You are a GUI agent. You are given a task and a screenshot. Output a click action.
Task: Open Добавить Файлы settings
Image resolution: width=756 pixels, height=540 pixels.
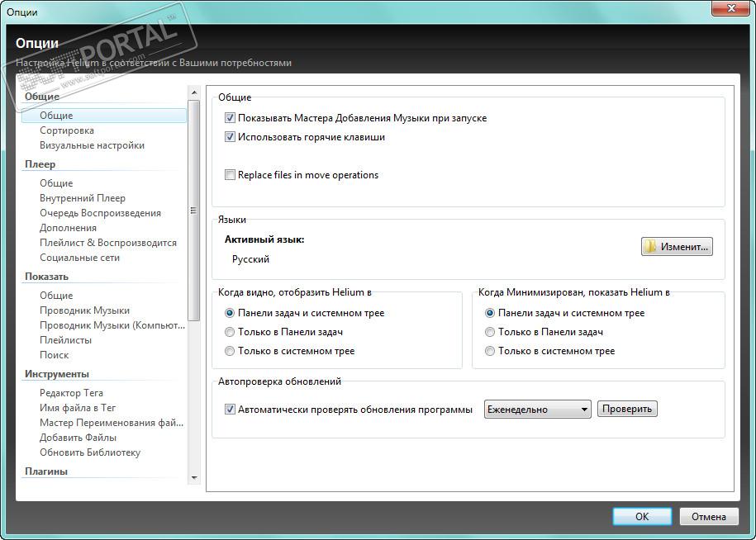(x=78, y=438)
